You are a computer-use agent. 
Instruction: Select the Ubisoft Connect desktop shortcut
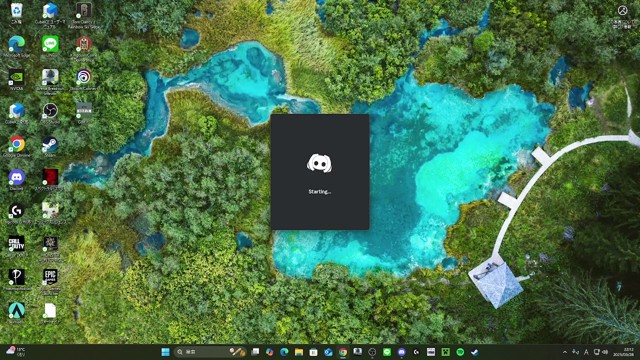[84, 80]
